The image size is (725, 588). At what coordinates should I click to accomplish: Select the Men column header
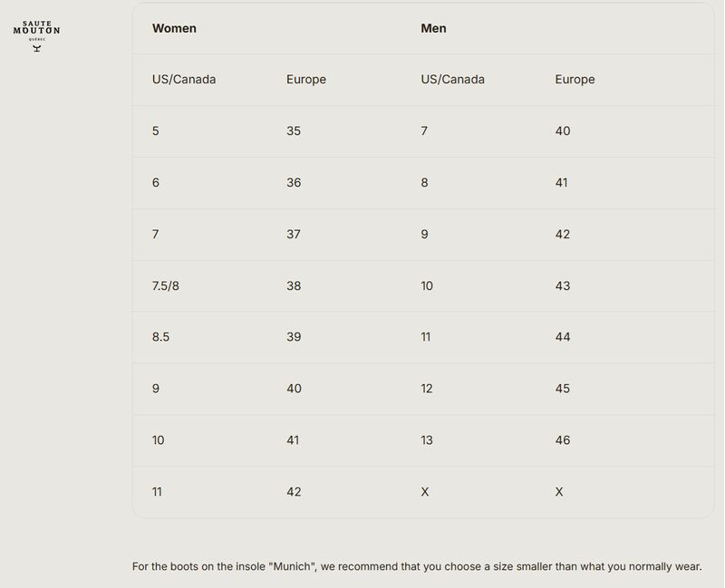tap(433, 28)
